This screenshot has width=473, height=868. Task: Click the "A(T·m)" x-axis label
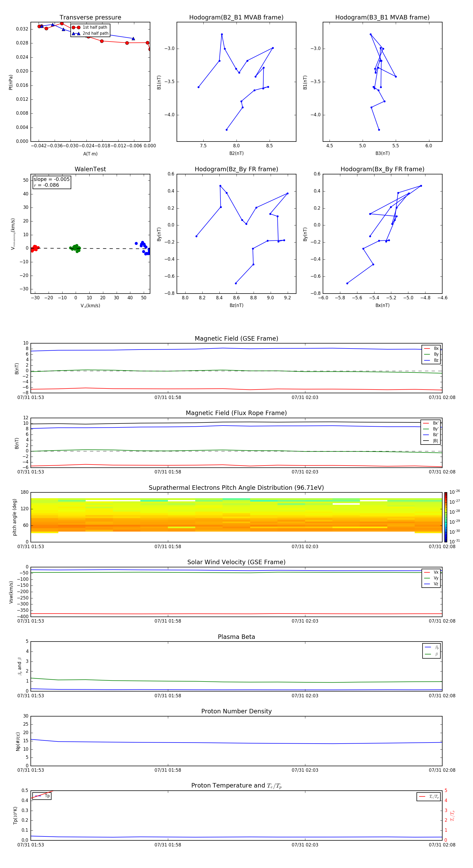click(90, 154)
